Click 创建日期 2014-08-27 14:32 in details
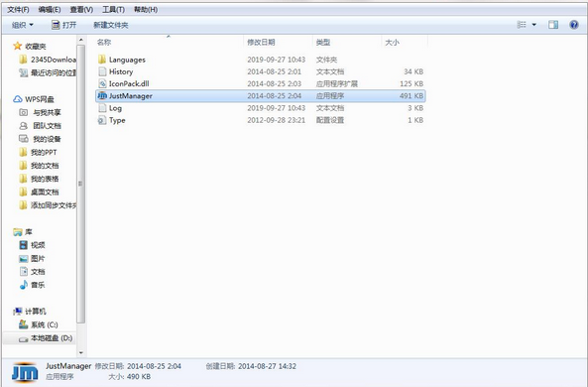This screenshot has height=387, width=588. tap(251, 366)
